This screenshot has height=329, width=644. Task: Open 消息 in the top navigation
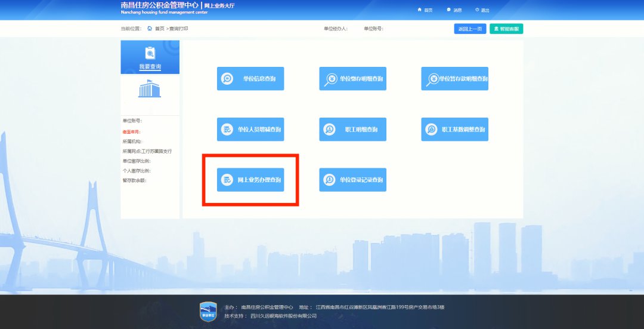pyautogui.click(x=454, y=10)
